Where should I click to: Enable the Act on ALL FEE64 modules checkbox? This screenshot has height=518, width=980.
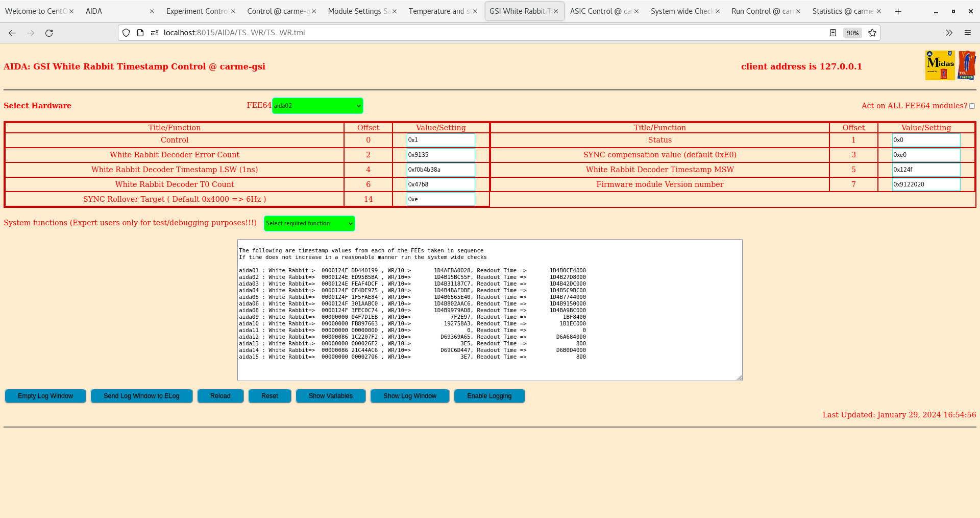pyautogui.click(x=972, y=106)
